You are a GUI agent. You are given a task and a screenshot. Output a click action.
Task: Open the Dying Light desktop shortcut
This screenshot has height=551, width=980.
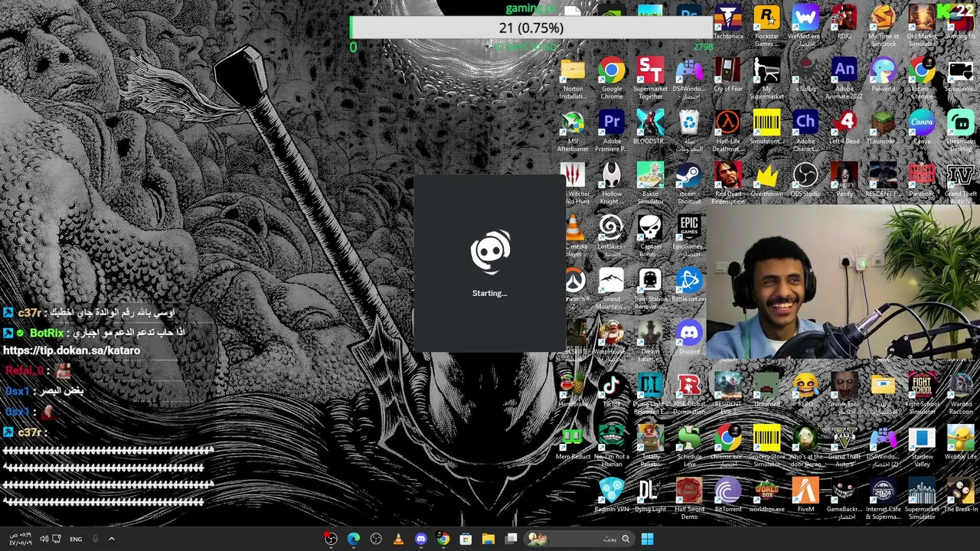click(x=650, y=495)
